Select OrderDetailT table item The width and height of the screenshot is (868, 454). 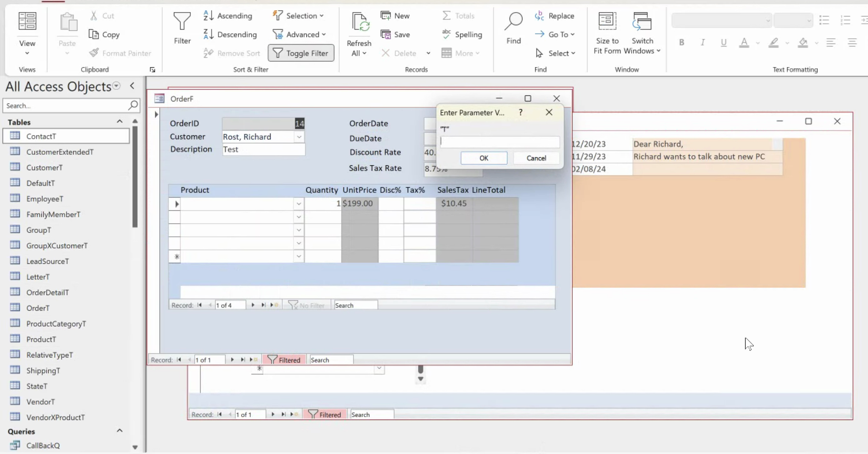(47, 292)
